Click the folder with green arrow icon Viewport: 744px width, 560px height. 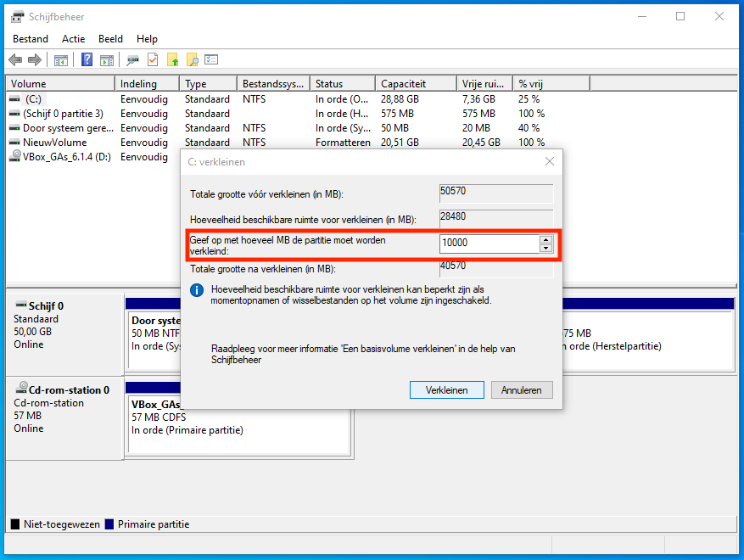click(x=173, y=60)
